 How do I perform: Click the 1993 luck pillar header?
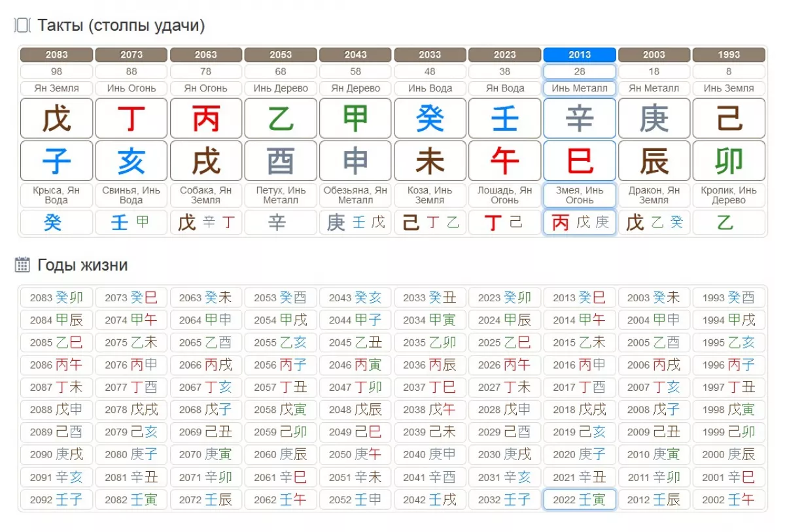point(729,55)
